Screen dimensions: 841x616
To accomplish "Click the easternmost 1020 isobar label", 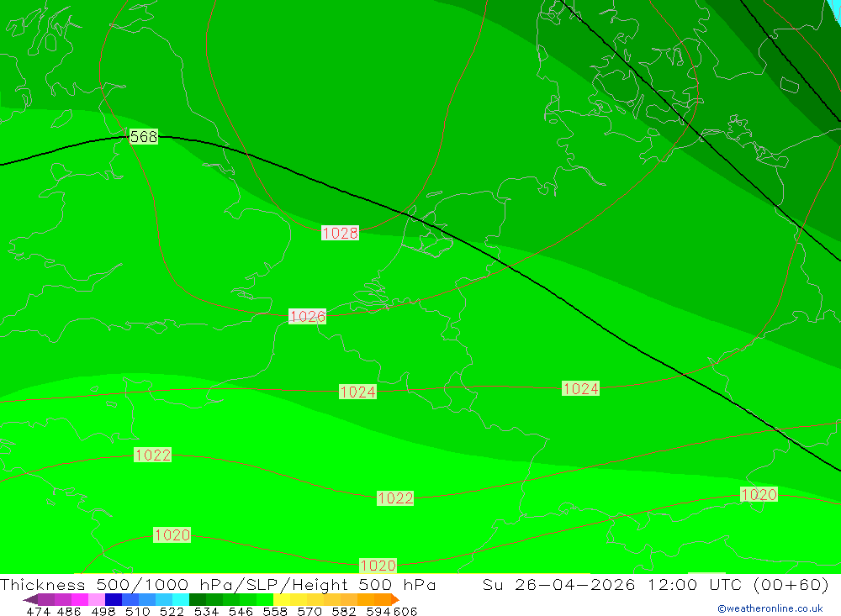I will click(759, 494).
